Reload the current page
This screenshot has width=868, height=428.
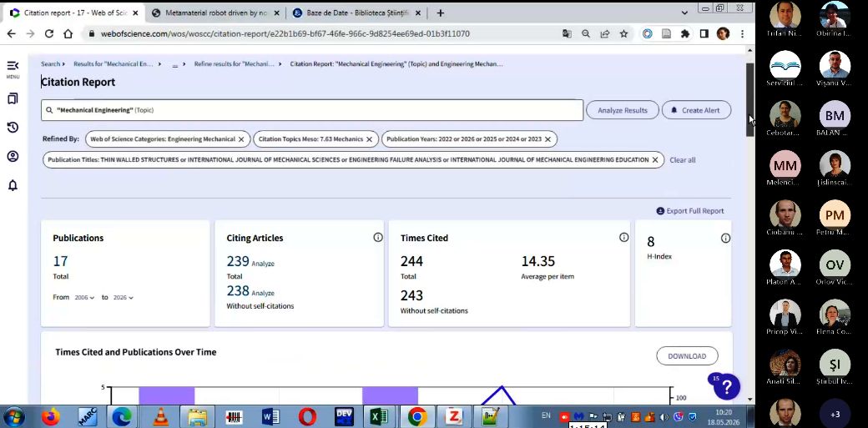click(48, 33)
